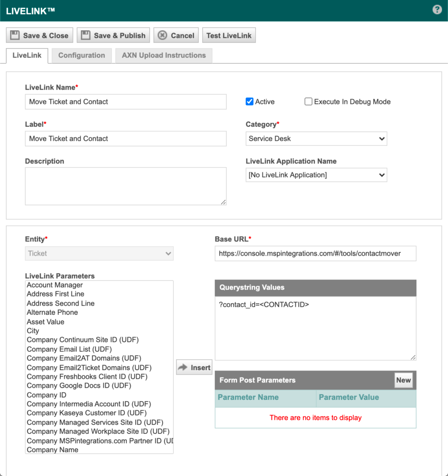Choose Account Manager from LiveLink Parameters
The height and width of the screenshot is (476, 448).
pos(55,285)
